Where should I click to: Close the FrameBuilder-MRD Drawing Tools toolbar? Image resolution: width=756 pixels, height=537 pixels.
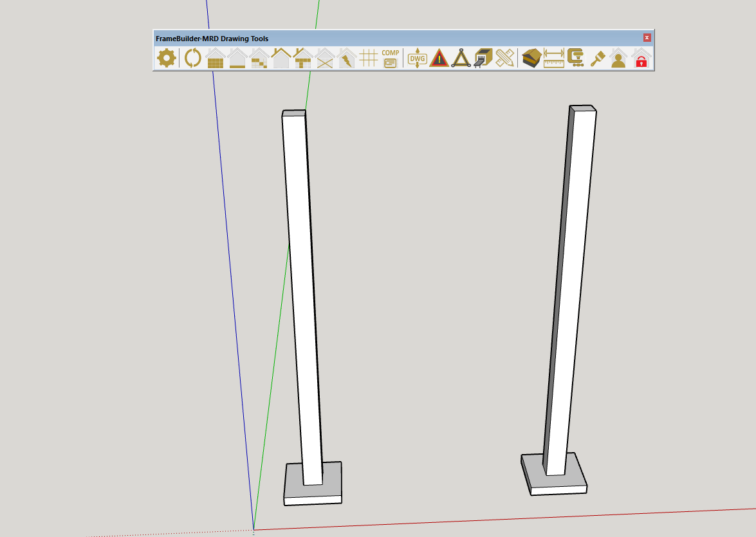pos(647,37)
